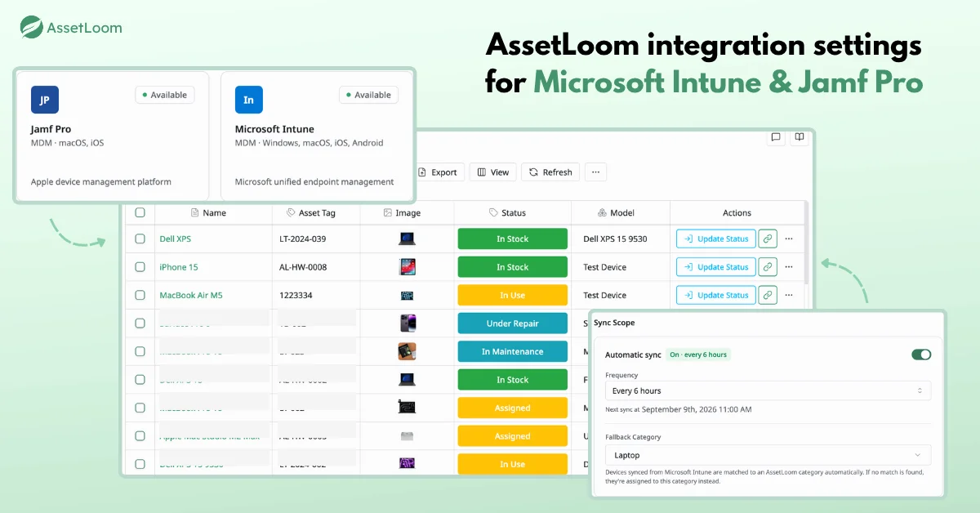Image resolution: width=980 pixels, height=513 pixels.
Task: Open the book documentation icon
Action: [x=800, y=137]
